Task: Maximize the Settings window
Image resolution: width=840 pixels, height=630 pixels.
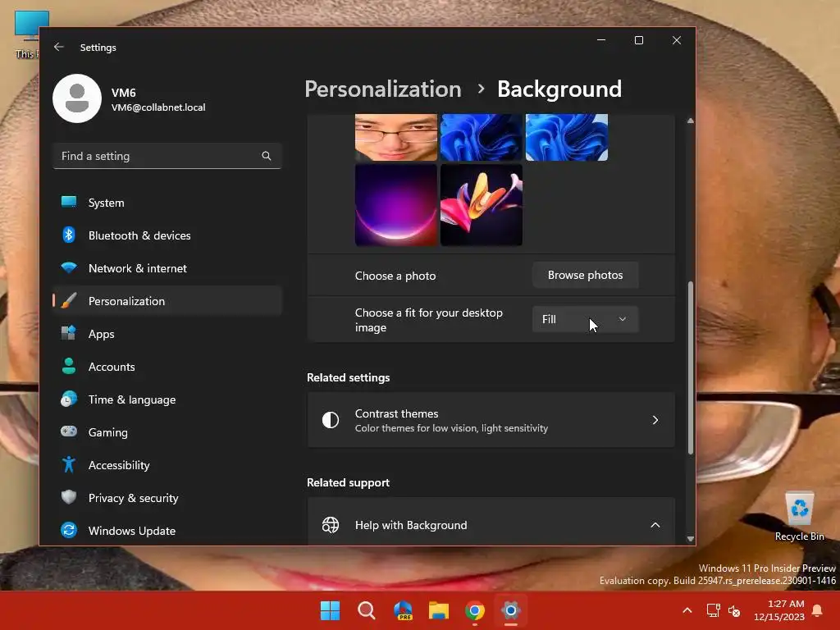Action: click(x=638, y=40)
